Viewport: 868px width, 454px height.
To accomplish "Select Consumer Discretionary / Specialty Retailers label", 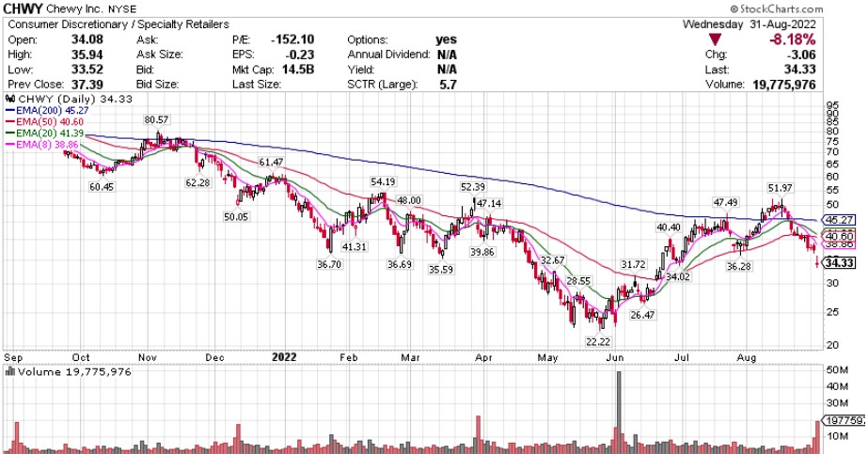I will point(118,24).
